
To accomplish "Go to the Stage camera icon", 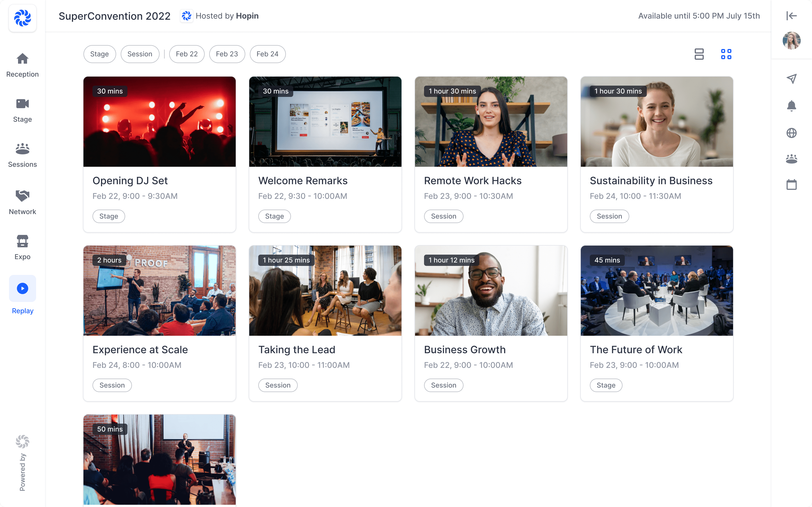I will pos(23,104).
